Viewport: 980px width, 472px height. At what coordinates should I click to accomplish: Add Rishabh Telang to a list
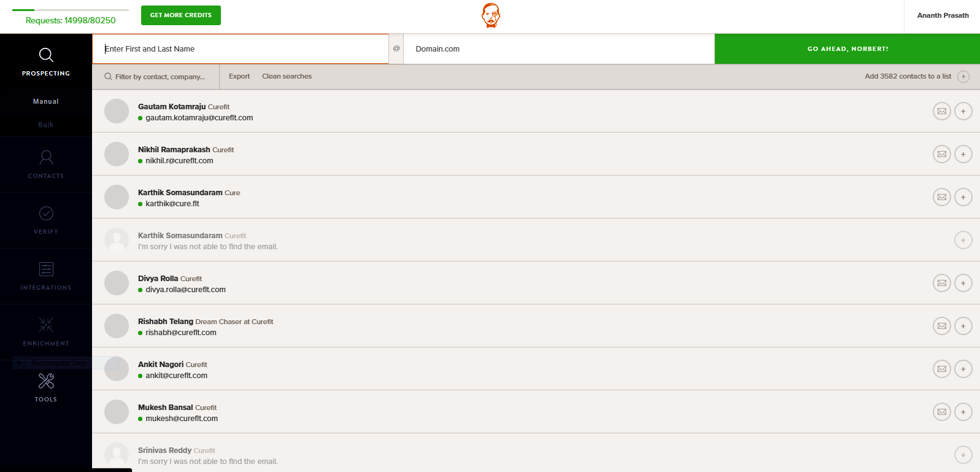point(963,326)
